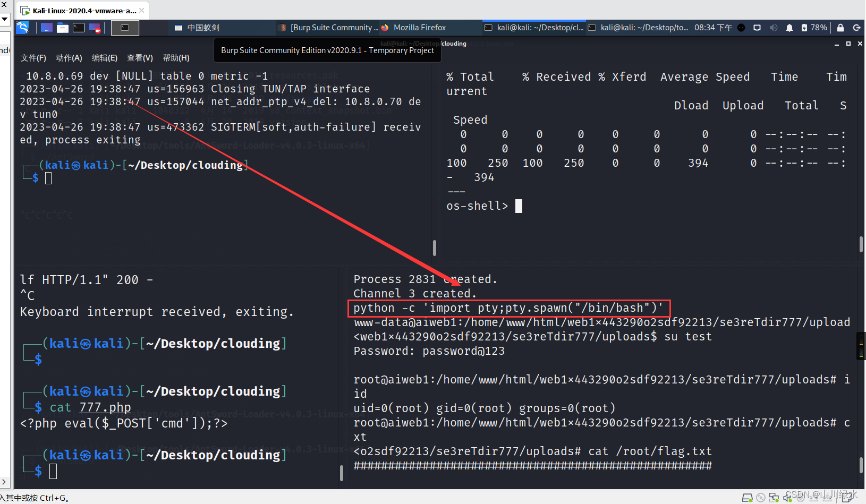
Task: Open the display settings tray icon
Action: [x=757, y=28]
